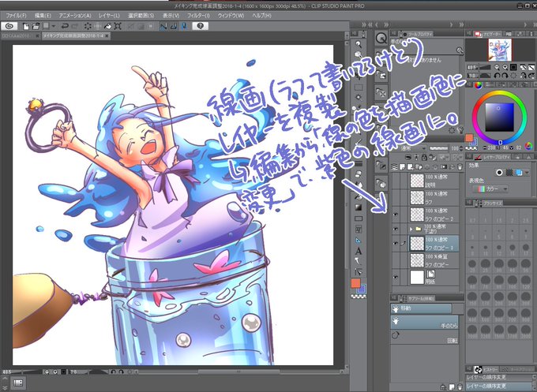Click the Lock layer padlock icon
The width and height of the screenshot is (537, 392).
click(x=424, y=157)
